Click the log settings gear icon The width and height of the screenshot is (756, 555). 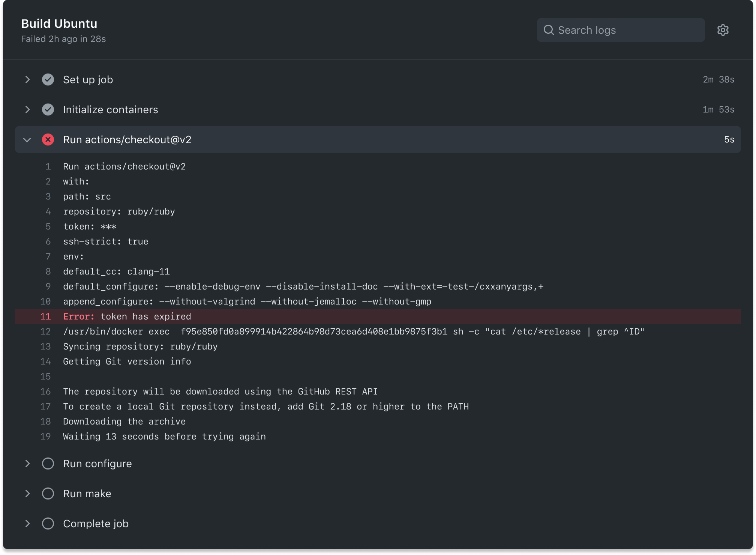[x=723, y=30]
